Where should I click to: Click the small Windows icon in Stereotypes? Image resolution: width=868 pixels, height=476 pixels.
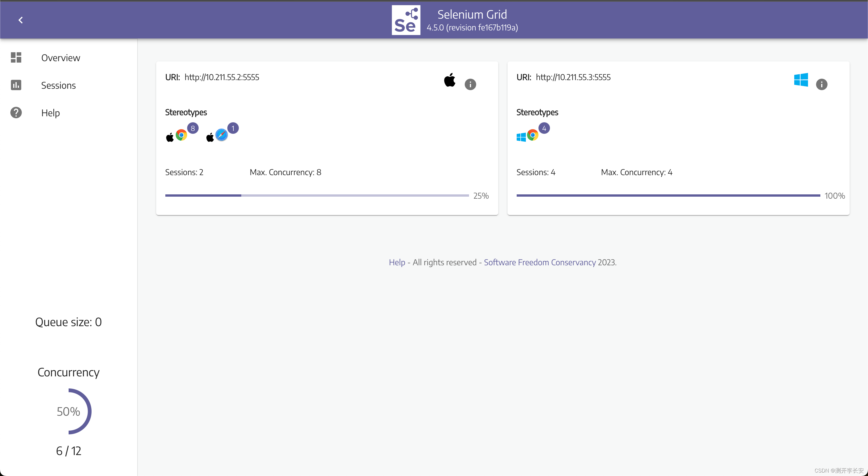[x=521, y=137]
